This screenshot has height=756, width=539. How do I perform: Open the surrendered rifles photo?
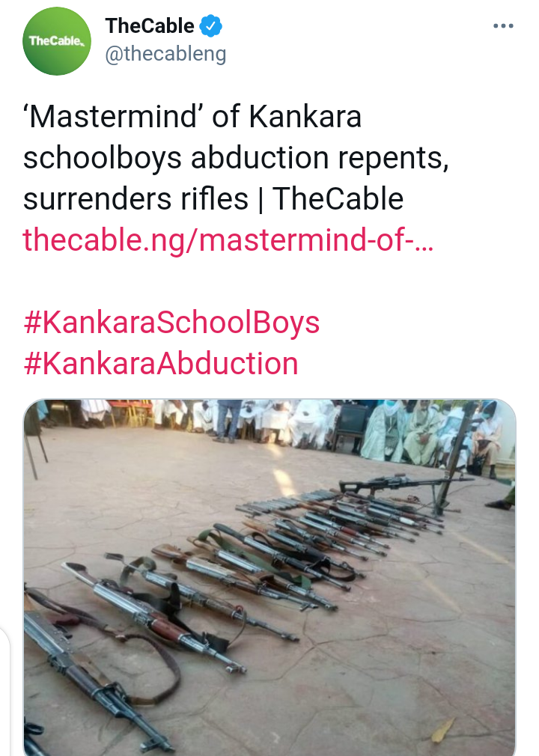(x=269, y=577)
